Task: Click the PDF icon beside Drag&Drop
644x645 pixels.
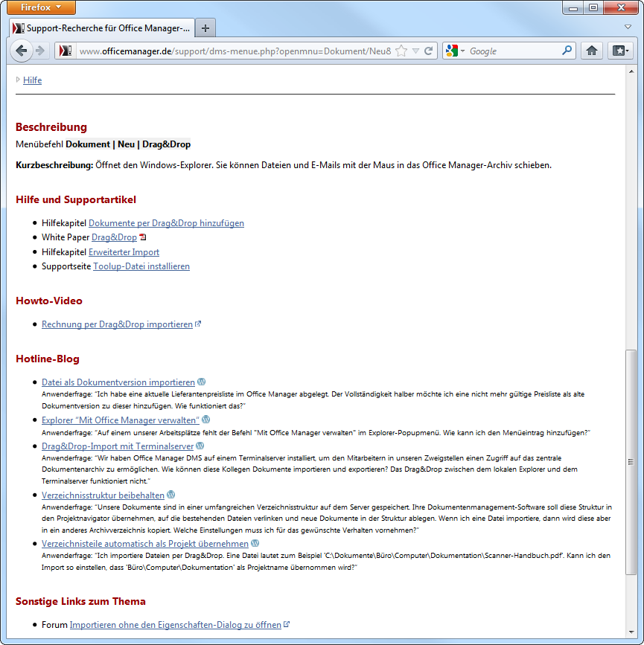Action: pos(142,237)
